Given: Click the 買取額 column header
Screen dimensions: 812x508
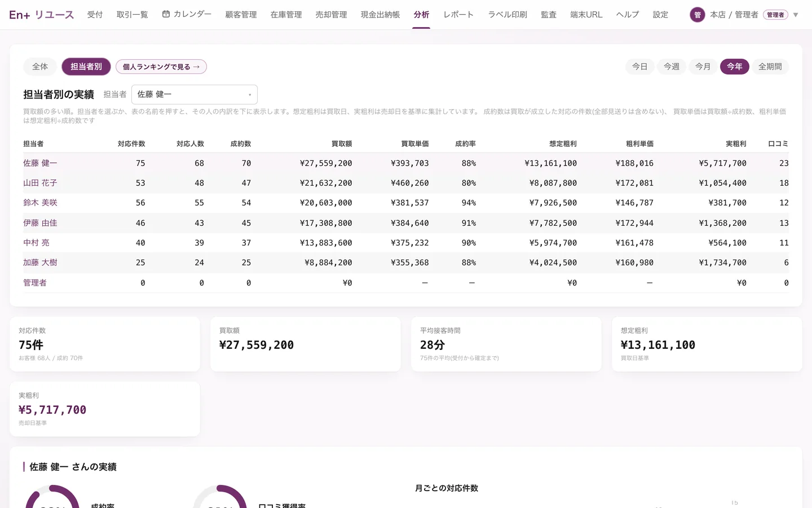Looking at the screenshot, I should 342,144.
